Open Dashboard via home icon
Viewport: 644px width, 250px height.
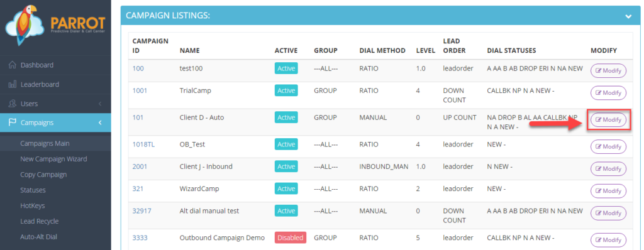tap(13, 65)
